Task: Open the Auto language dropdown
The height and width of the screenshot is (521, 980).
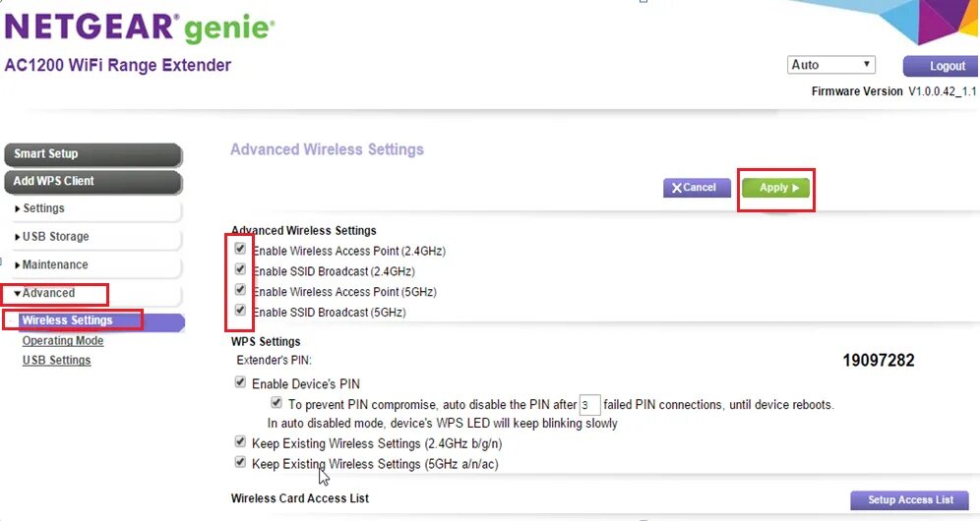Action: coord(830,64)
